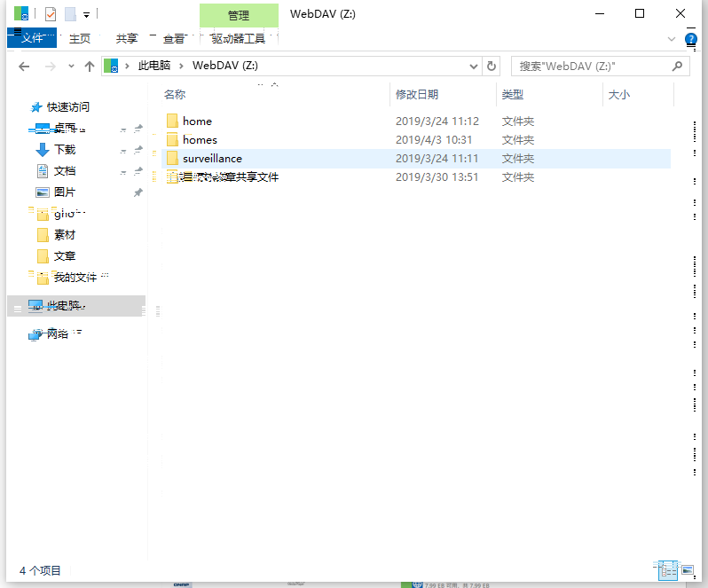
Task: Click date 2019/3/30 13:51 cell
Action: (437, 177)
